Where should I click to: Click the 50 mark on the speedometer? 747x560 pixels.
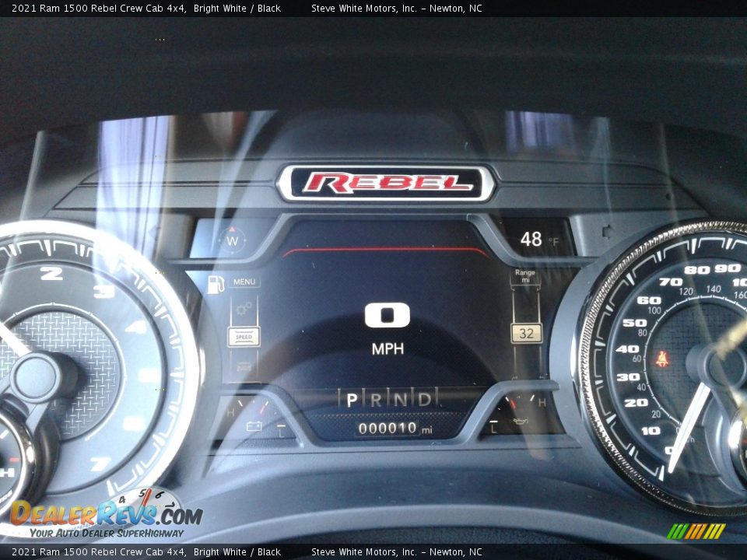click(635, 323)
